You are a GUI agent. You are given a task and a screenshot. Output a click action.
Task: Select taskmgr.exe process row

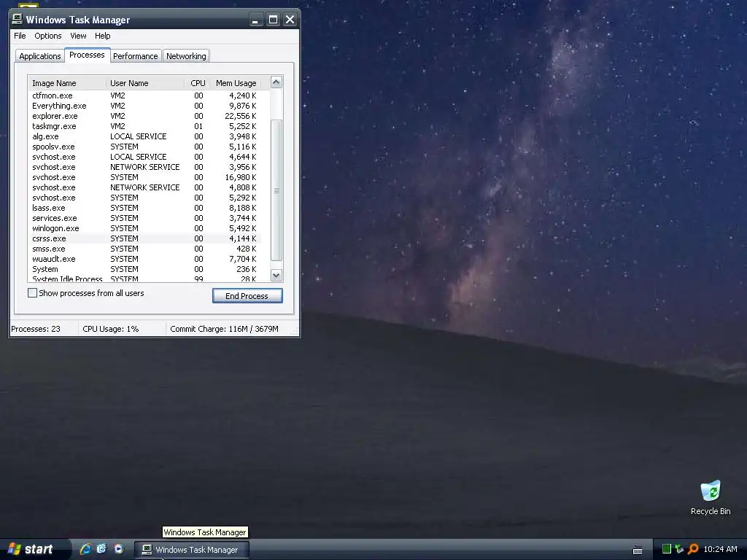click(x=144, y=126)
